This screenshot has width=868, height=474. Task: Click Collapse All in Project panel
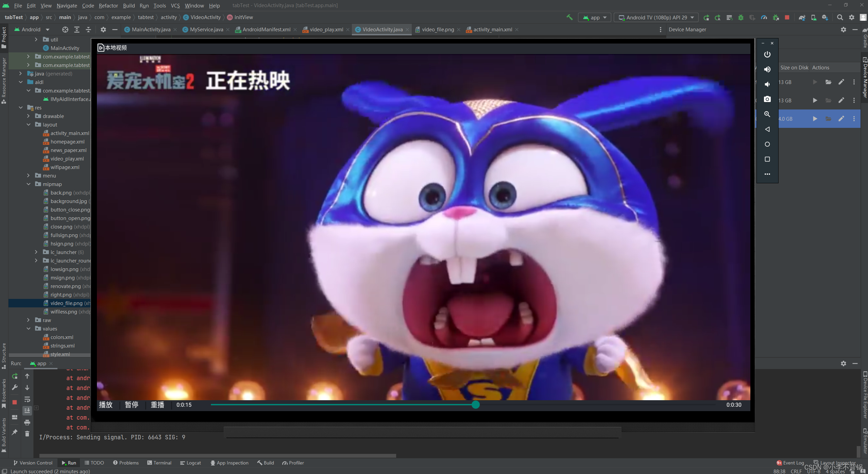coord(88,30)
